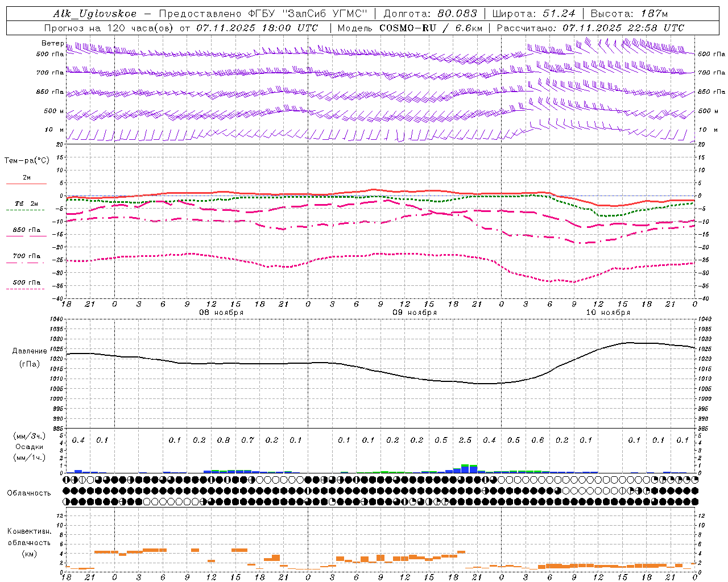Click the Облачность row label

(29, 493)
